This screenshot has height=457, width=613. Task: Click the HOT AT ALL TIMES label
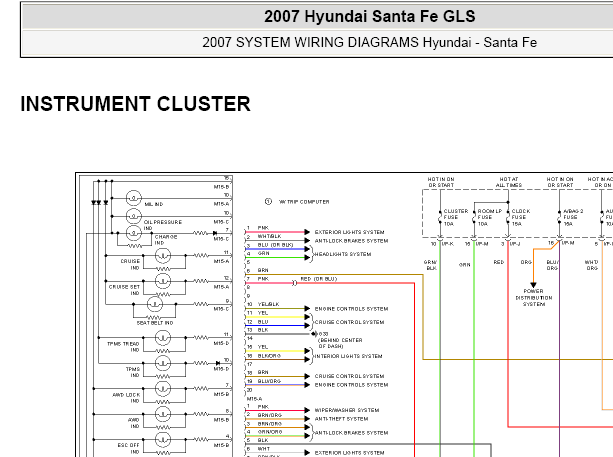tap(509, 182)
